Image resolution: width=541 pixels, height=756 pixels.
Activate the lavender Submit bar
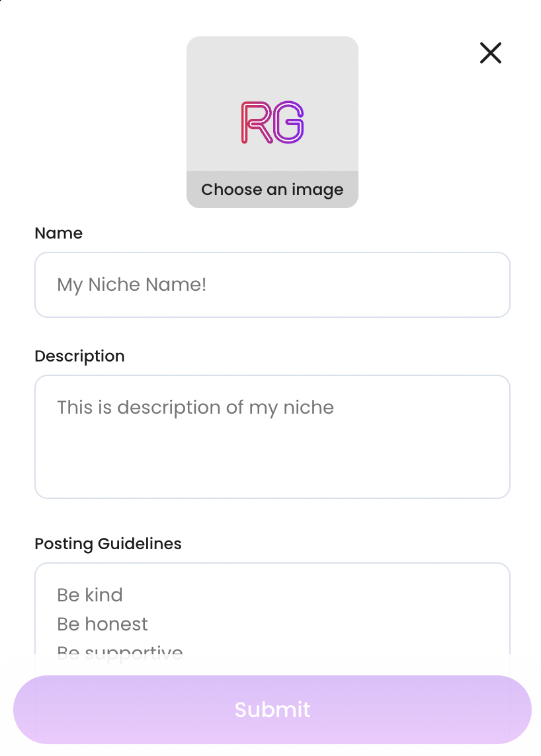tap(272, 709)
